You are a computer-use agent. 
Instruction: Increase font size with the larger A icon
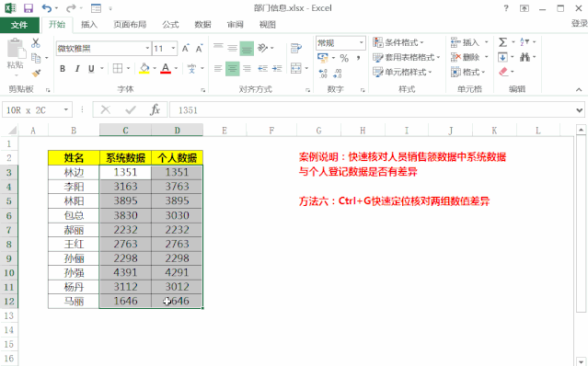[185, 49]
